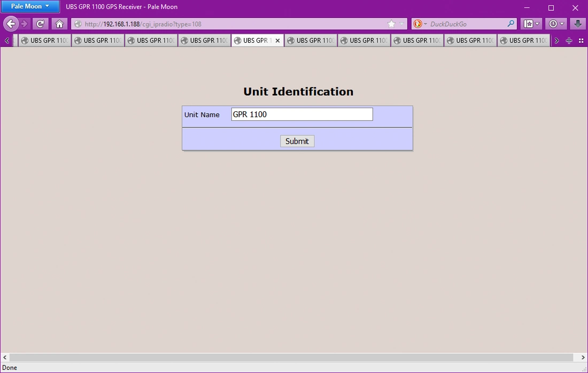This screenshot has height=373, width=588.
Task: Close the Pale Moon window
Action: click(575, 7)
